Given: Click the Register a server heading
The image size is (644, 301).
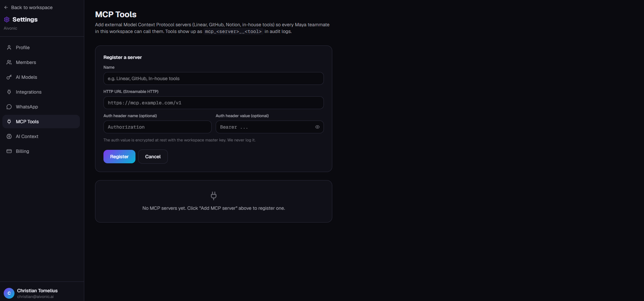Looking at the screenshot, I should point(123,57).
